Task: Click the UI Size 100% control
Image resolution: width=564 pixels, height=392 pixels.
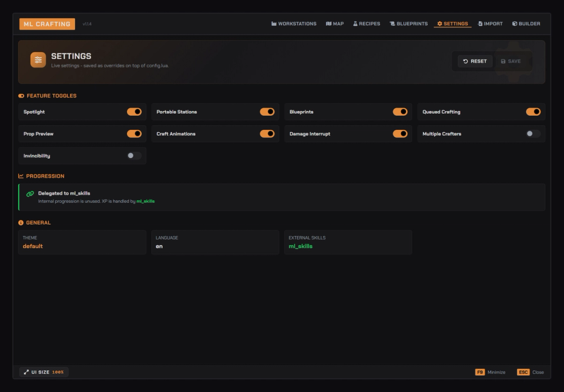Action: [44, 372]
